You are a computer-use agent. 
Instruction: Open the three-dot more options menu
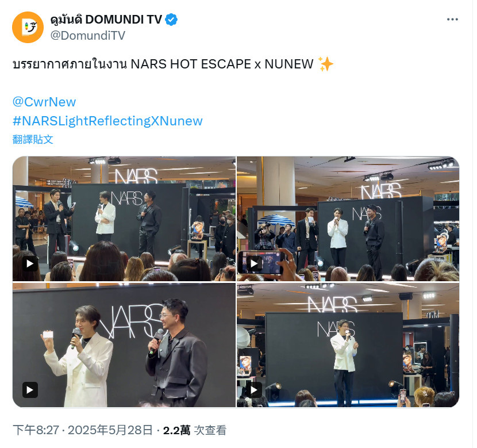(x=452, y=20)
